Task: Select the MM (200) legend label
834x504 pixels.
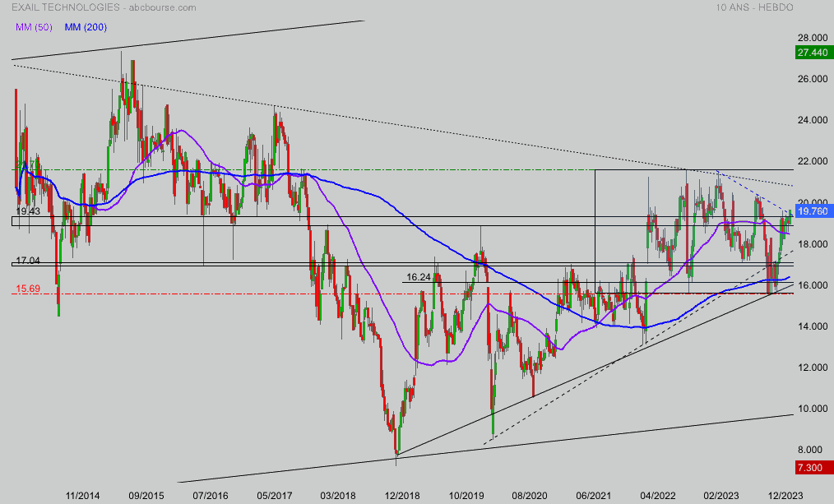Action: point(86,26)
